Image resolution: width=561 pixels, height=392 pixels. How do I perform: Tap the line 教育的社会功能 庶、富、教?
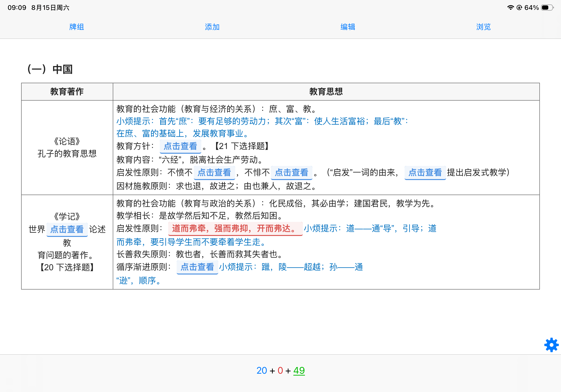coord(217,109)
